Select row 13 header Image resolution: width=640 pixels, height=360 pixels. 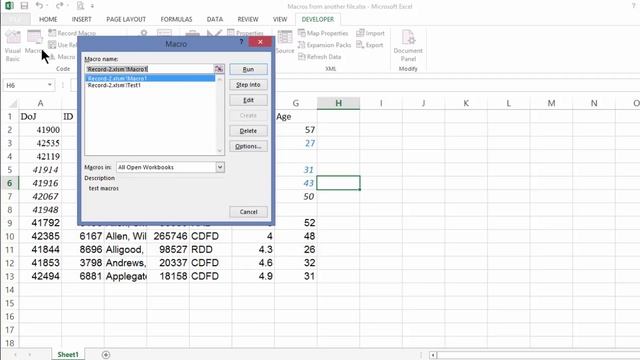9,276
